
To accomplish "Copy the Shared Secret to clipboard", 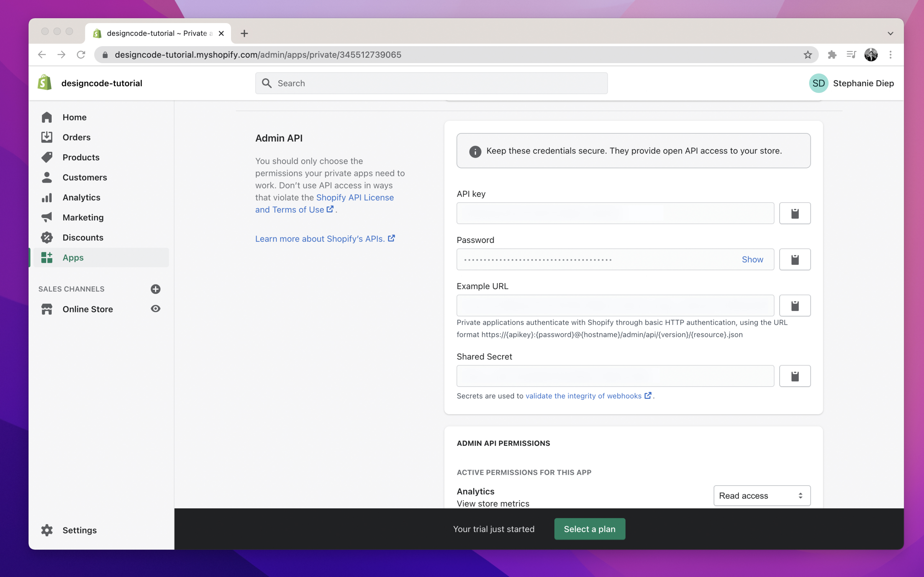I will tap(795, 376).
